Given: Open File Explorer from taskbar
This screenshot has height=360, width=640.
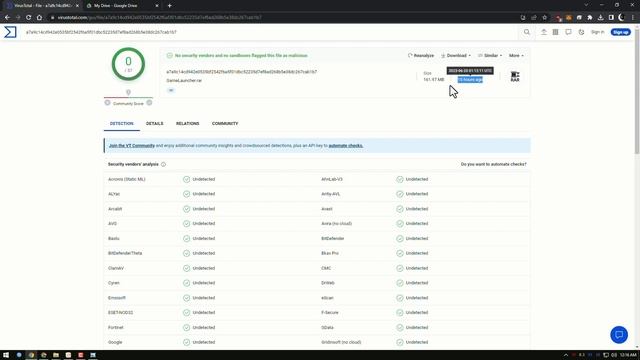Looking at the screenshot, I should point(56,355).
